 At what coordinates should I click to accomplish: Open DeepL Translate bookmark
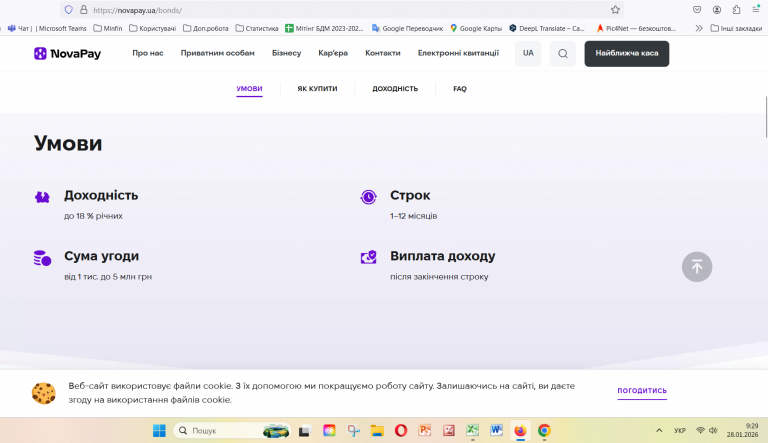click(x=547, y=28)
